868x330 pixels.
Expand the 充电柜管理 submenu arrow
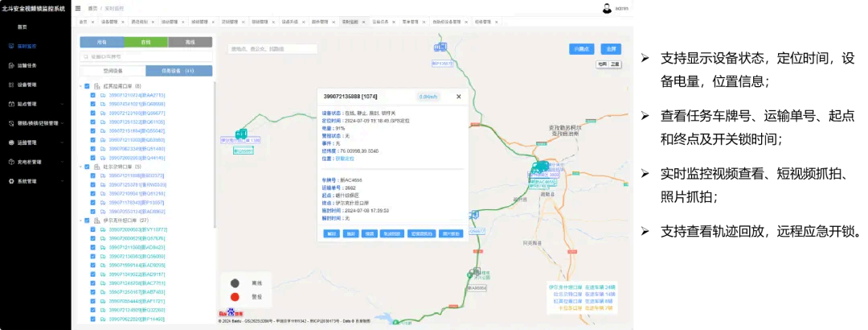[x=63, y=162]
